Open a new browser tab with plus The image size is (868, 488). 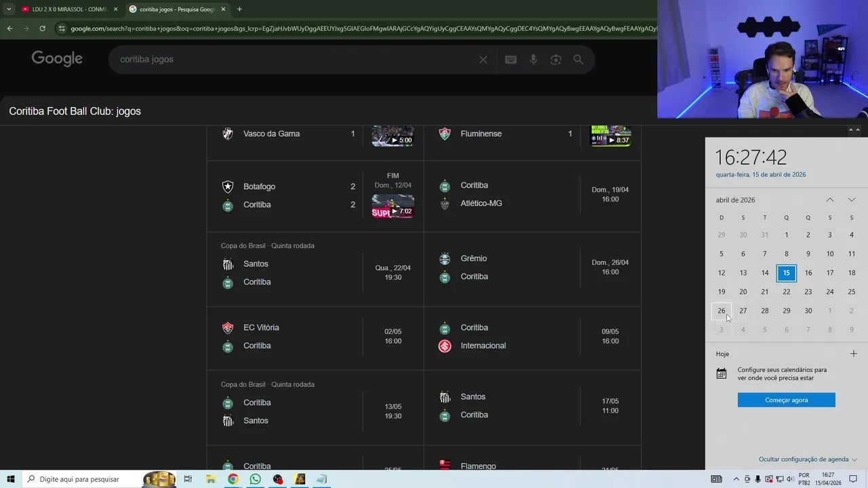239,9
